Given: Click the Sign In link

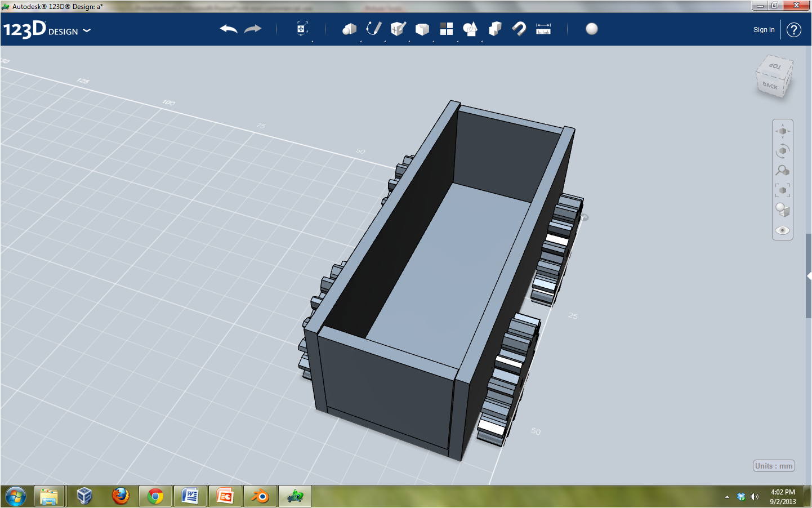Looking at the screenshot, I should (764, 30).
